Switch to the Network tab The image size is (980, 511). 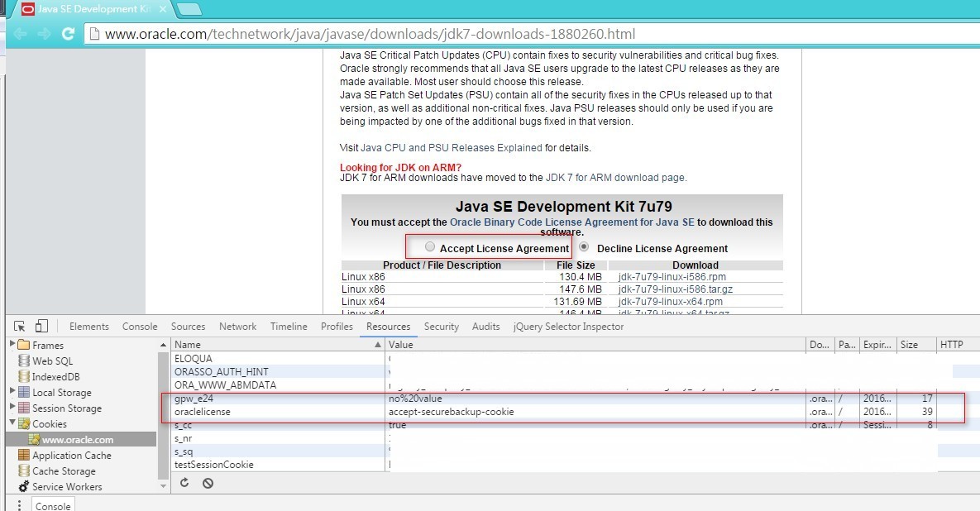(237, 326)
